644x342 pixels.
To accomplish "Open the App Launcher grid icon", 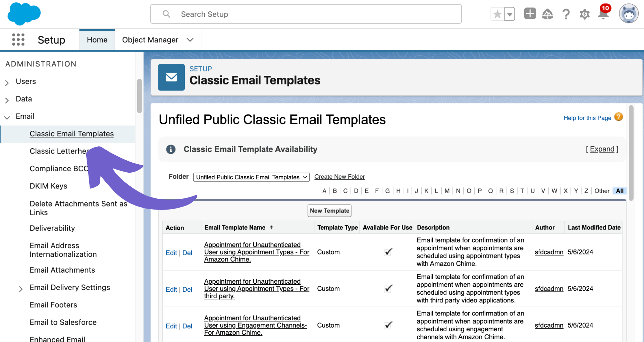I will coord(18,40).
